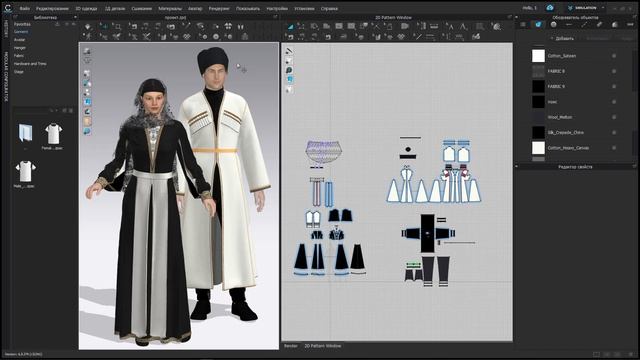Screen dimensions: 640x360
Task: Collapse the Object Browser panel arrow
Action: (517, 18)
